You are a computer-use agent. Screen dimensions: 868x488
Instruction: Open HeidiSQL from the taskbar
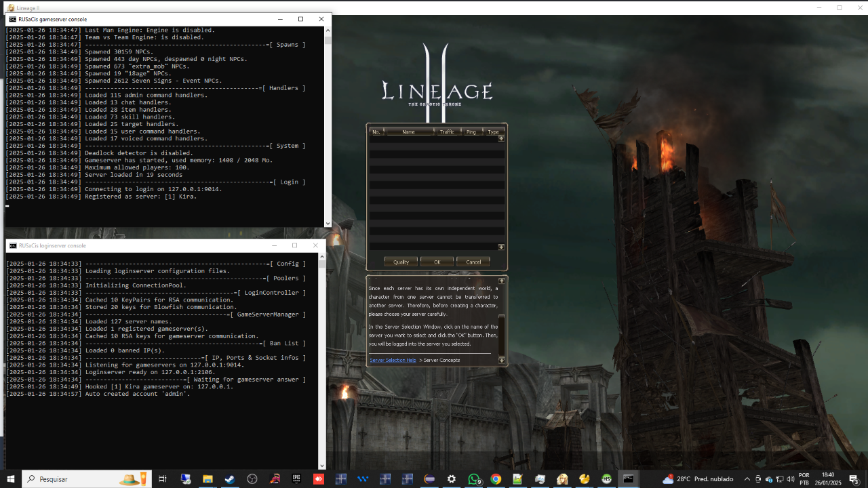coord(606,479)
